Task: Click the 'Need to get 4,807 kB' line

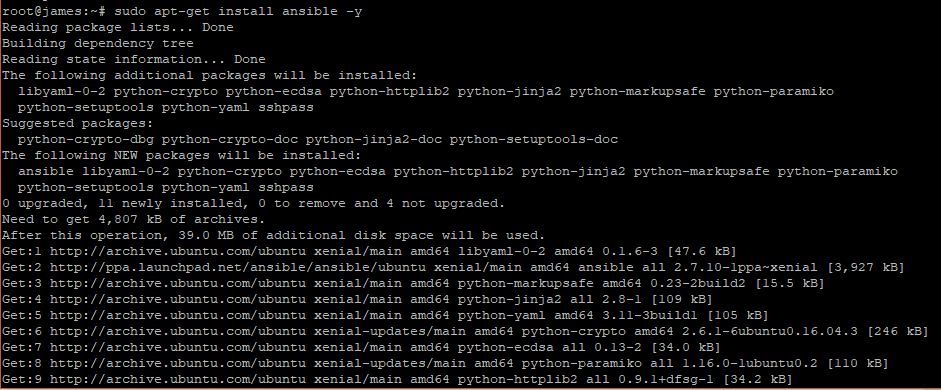Action: tap(134, 220)
